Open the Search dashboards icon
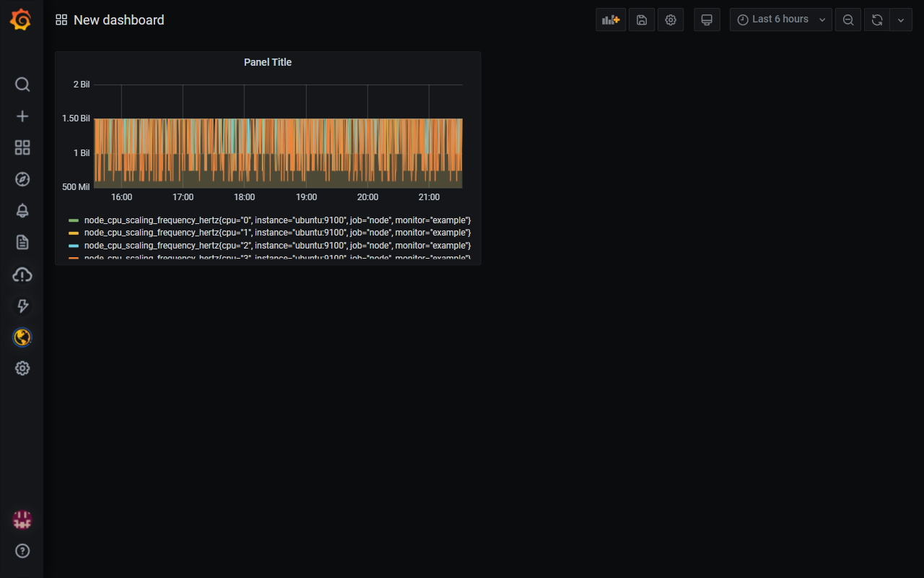The height and width of the screenshot is (578, 924). coord(22,84)
